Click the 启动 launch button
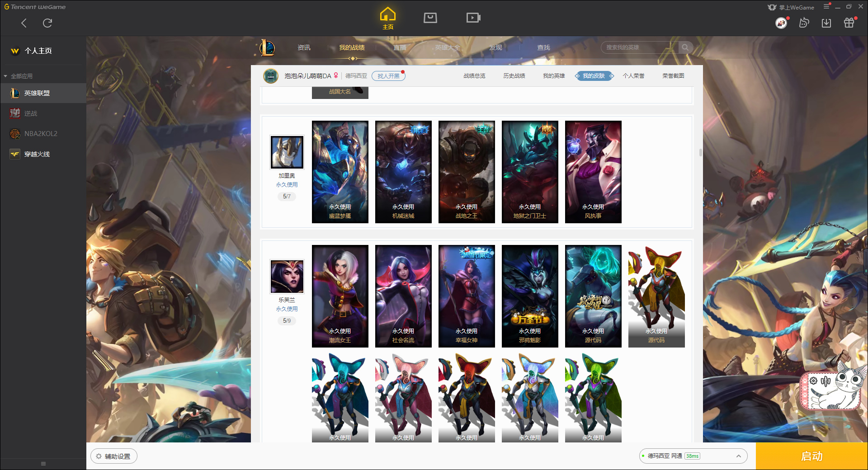The width and height of the screenshot is (868, 470). (x=811, y=456)
